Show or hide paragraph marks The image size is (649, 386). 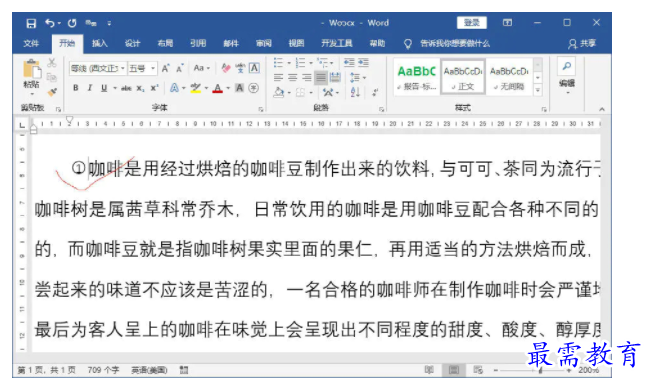pos(375,92)
